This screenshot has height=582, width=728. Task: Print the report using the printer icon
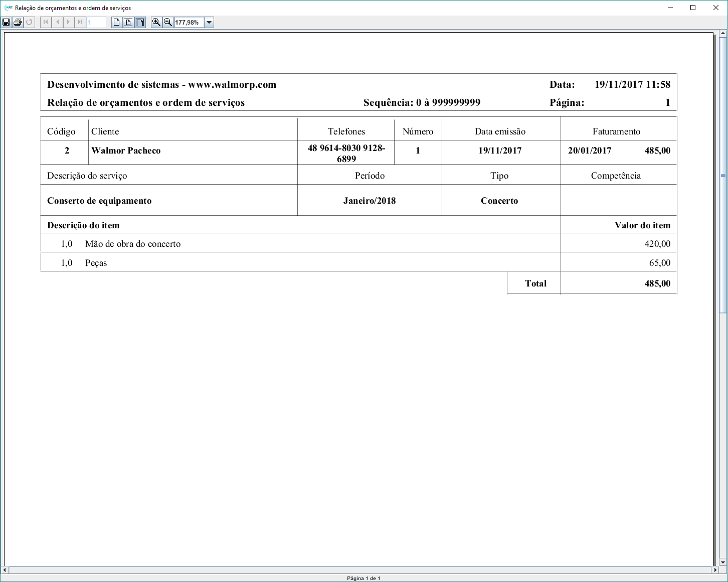coord(18,22)
